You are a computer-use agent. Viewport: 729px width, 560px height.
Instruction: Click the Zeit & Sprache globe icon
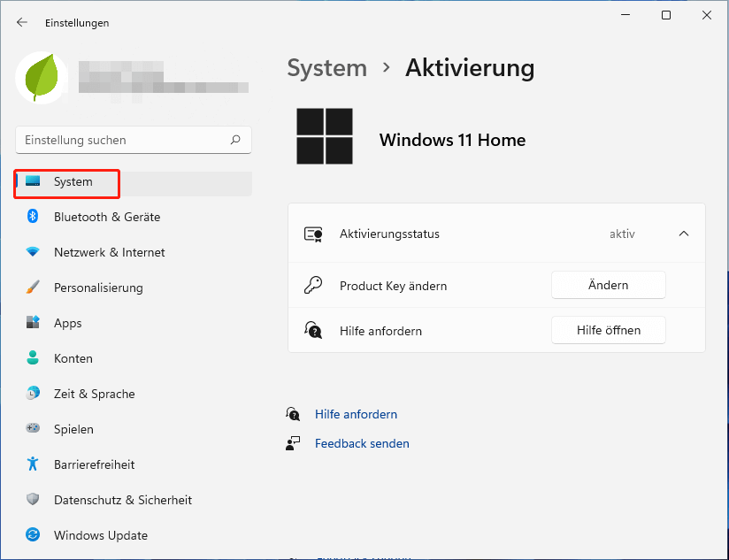pos(33,394)
